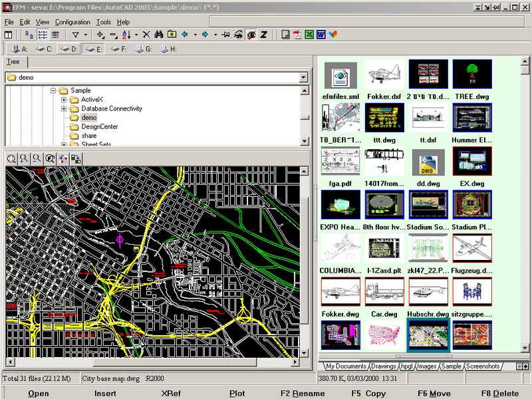Click the funnel filter icon

pos(76,35)
